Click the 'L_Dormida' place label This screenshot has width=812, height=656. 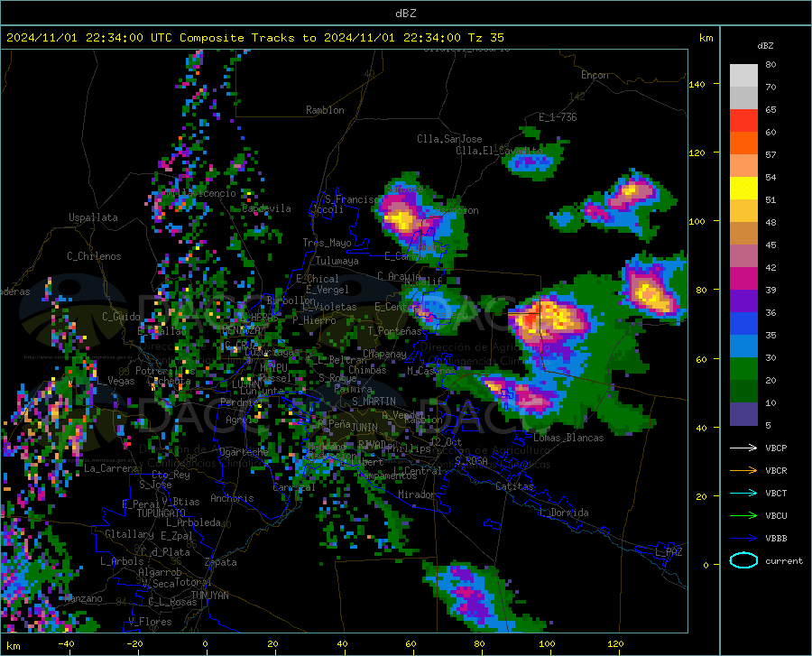point(564,513)
